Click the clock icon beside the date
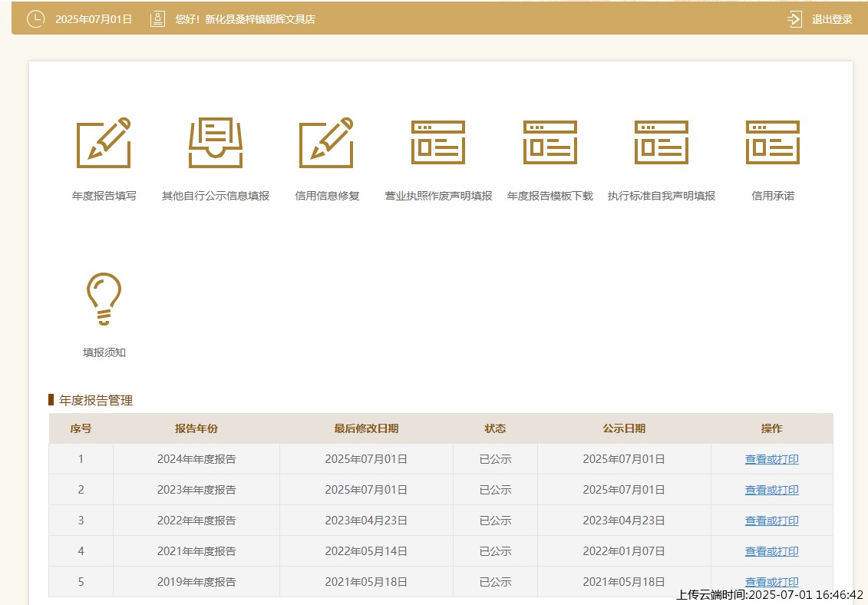This screenshot has width=868, height=605. tap(35, 19)
